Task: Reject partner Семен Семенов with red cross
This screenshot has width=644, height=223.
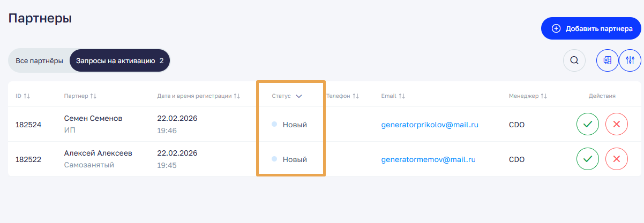Action: point(616,125)
